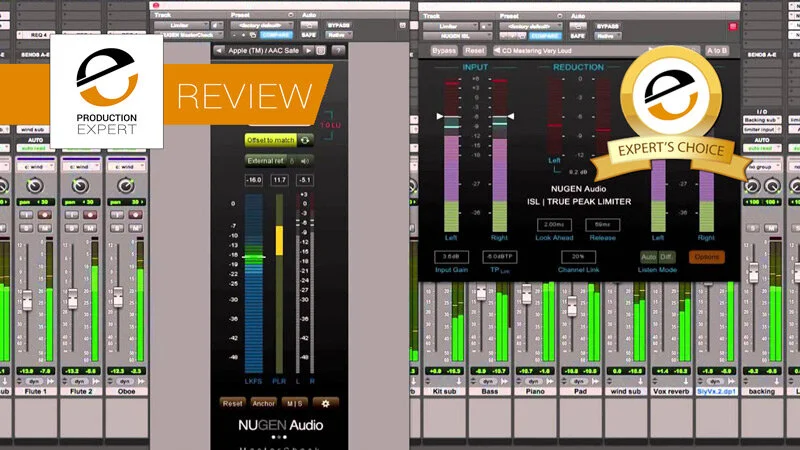The width and height of the screenshot is (800, 450).
Task: Open the Preset menu label in the MasterCheck header
Action: click(x=240, y=15)
